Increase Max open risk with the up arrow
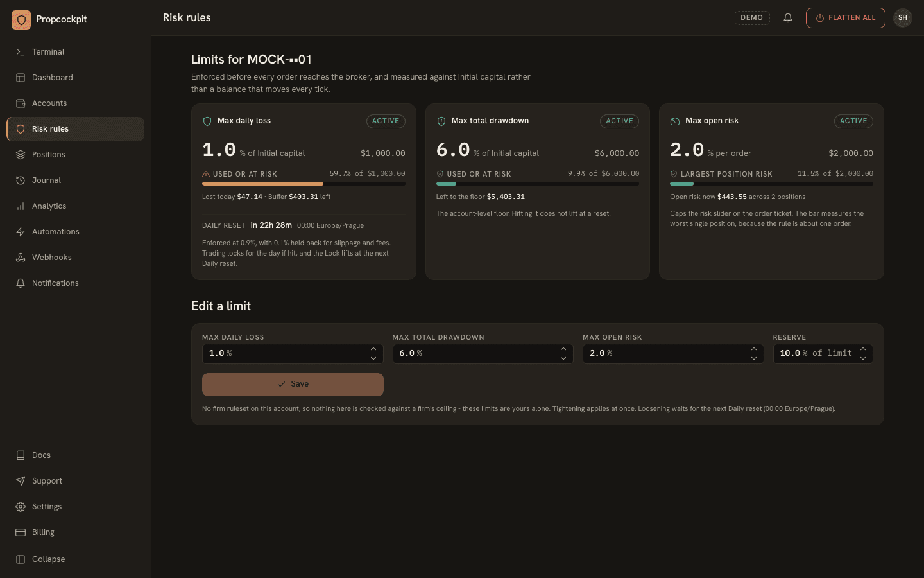This screenshot has height=578, width=924. (754, 349)
